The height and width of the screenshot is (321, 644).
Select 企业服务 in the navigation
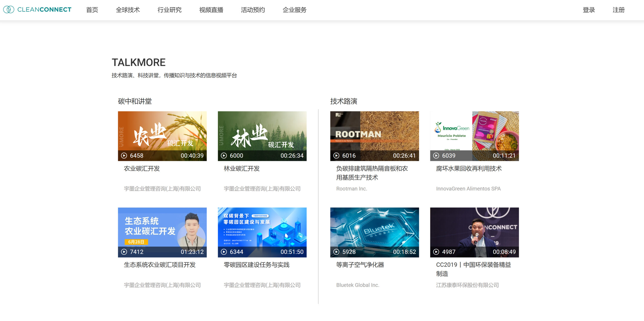tap(294, 10)
